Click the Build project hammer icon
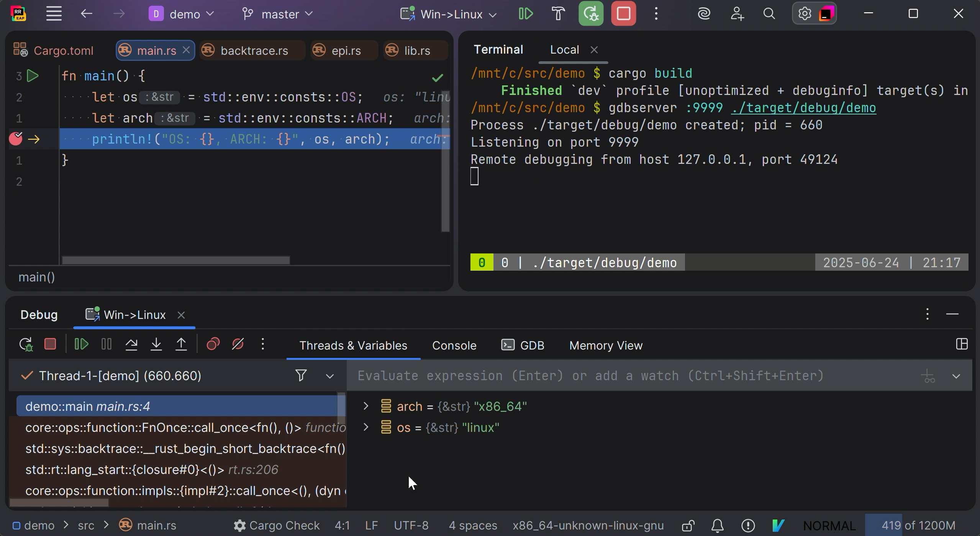 tap(557, 14)
